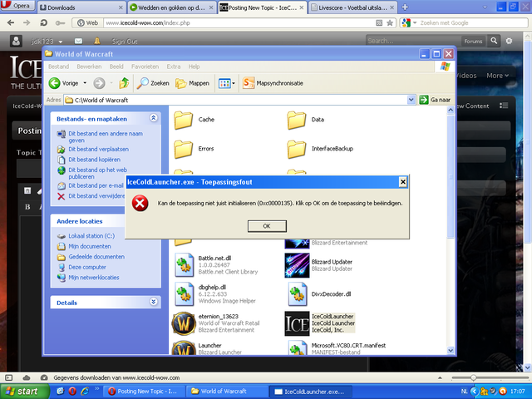Image resolution: width=532 pixels, height=399 pixels.
Task: Click the bookmark star in Opera address bar
Action: pyautogui.click(x=390, y=23)
